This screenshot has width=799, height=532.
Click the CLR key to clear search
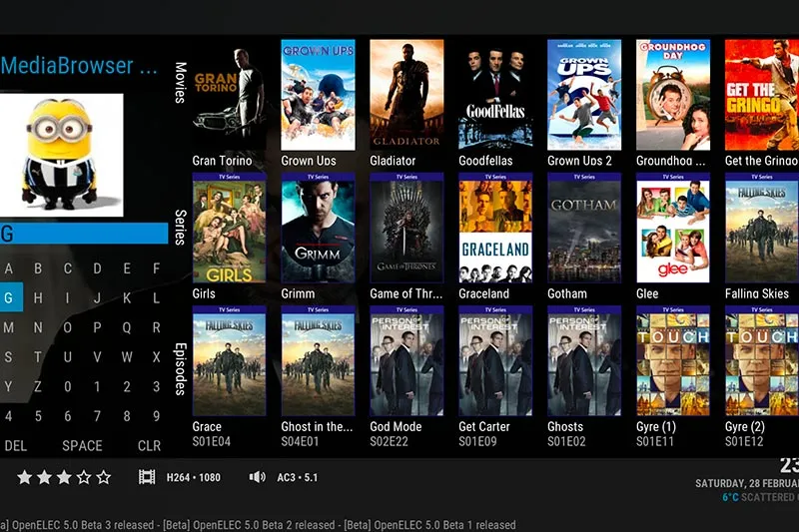tap(149, 445)
